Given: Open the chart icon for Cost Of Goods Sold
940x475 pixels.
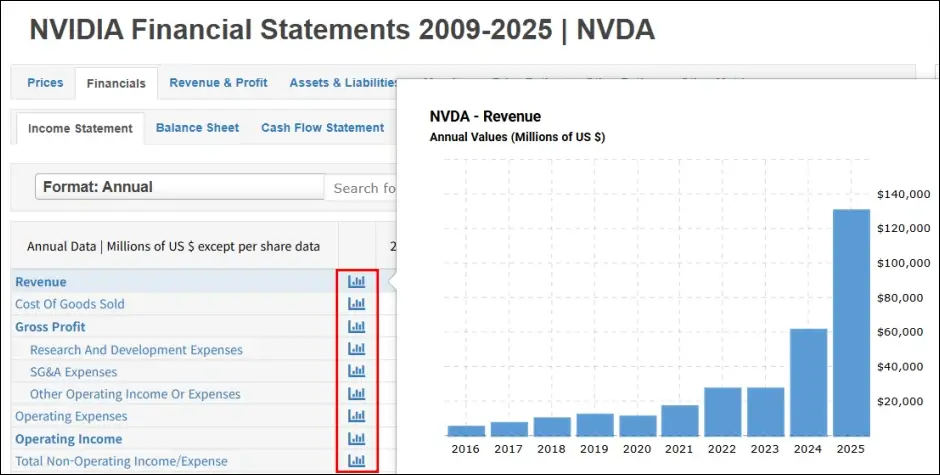Looking at the screenshot, I should 357,303.
